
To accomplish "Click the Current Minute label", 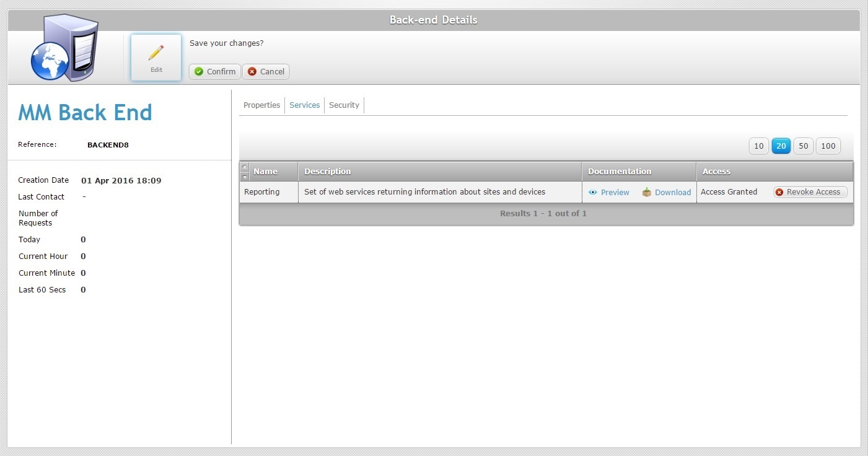I will pos(46,273).
